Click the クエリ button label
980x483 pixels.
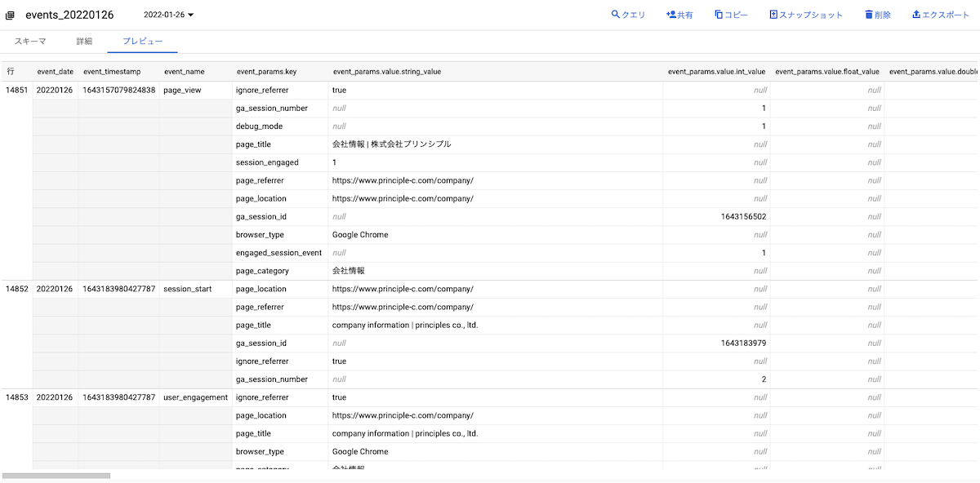click(634, 15)
